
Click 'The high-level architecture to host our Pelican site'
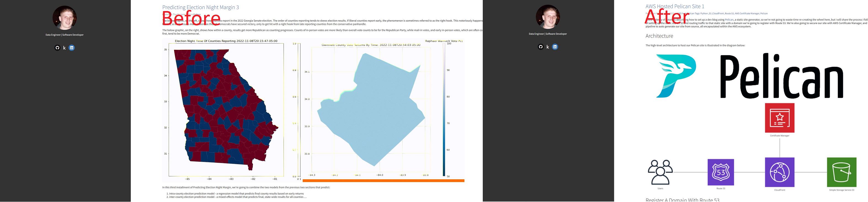tap(695, 45)
